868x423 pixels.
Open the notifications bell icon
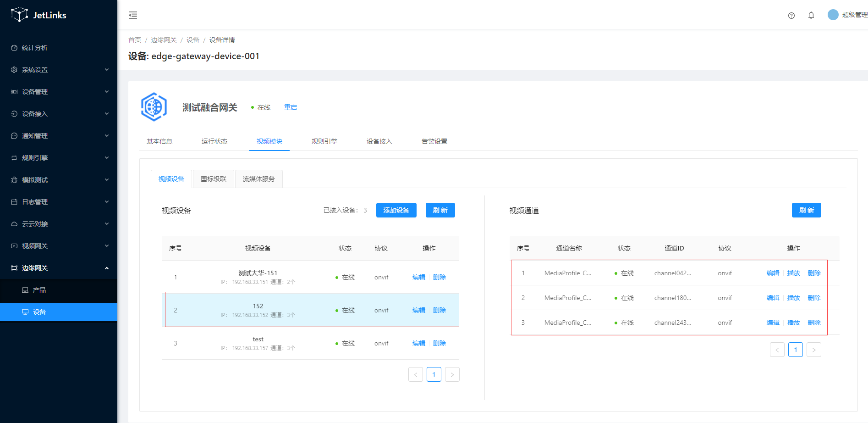(811, 16)
